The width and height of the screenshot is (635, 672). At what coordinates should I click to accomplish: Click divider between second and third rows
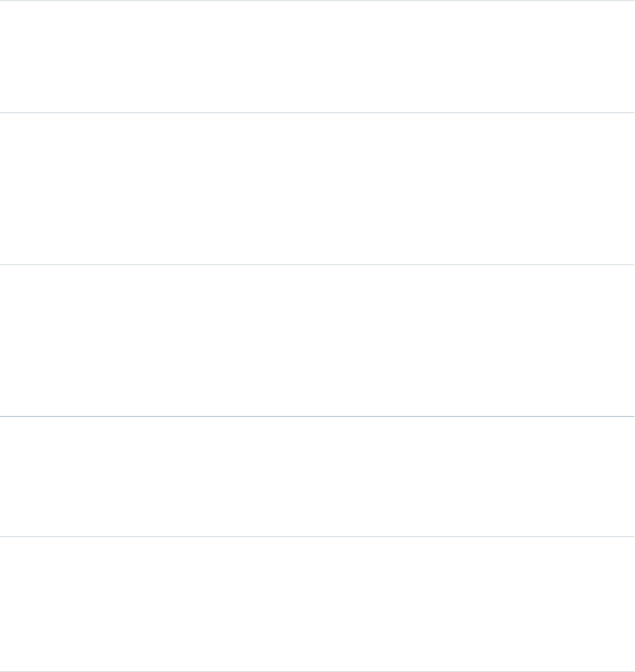click(x=317, y=264)
